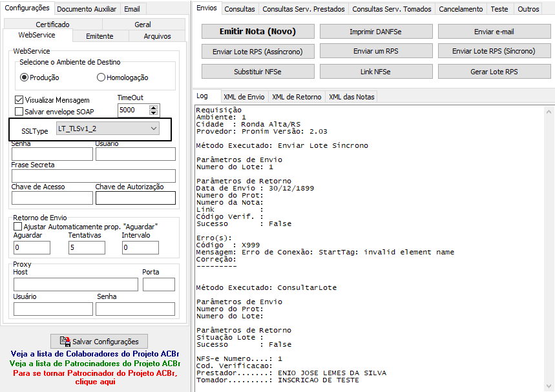Click the Chave de Acesso field
The image size is (555, 392).
click(52, 198)
